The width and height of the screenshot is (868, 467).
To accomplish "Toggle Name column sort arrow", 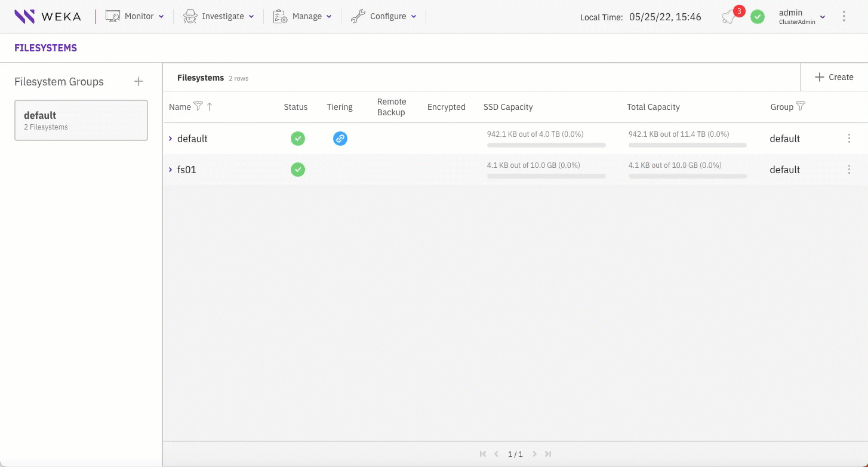I will 210,107.
